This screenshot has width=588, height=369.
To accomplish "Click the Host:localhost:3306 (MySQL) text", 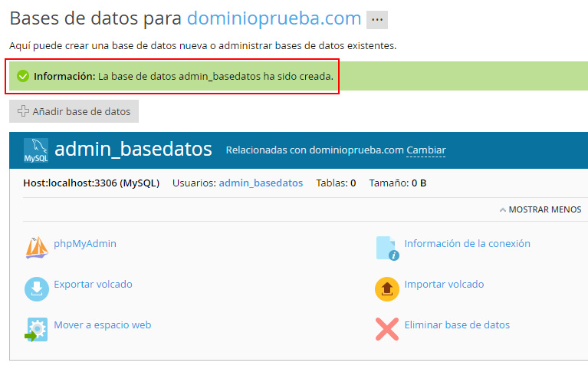I will [x=91, y=183].
